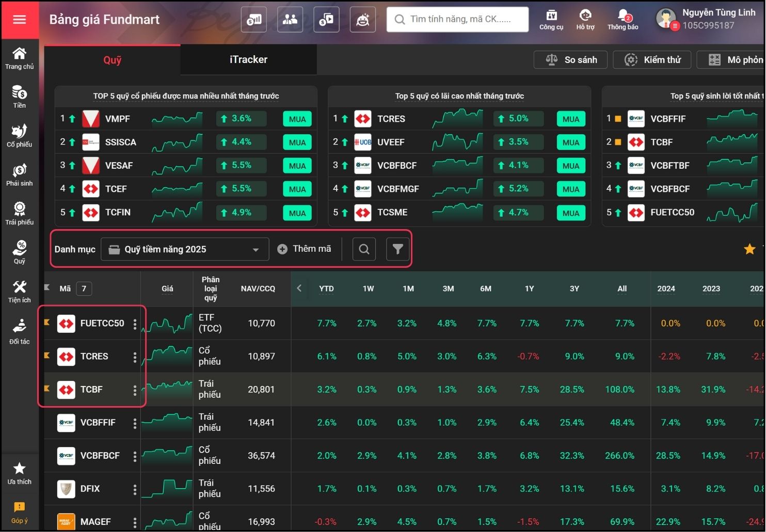The width and height of the screenshot is (766, 532).
Task: Click MUA button for TCRES in top list
Action: (571, 119)
